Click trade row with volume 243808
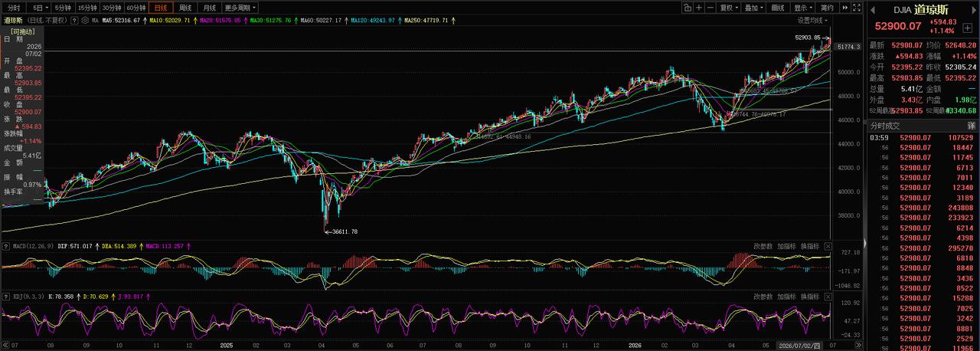Viewport: 980px width, 351px height. [x=923, y=208]
